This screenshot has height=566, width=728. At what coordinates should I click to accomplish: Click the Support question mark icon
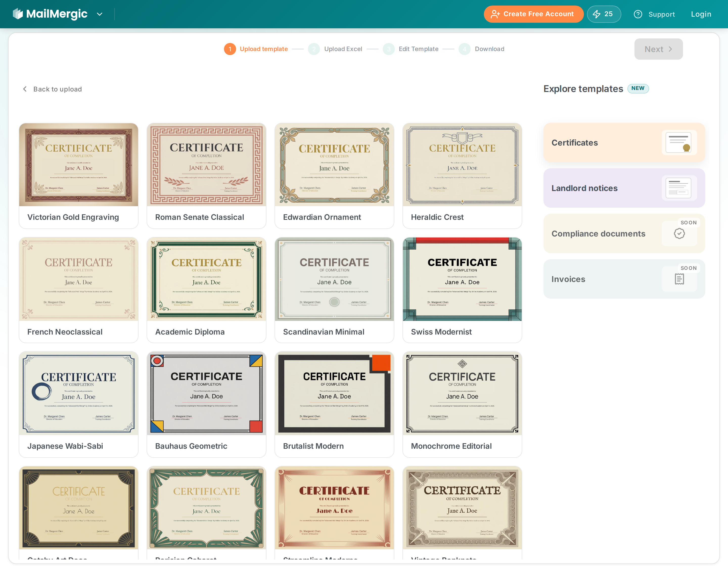pyautogui.click(x=638, y=14)
